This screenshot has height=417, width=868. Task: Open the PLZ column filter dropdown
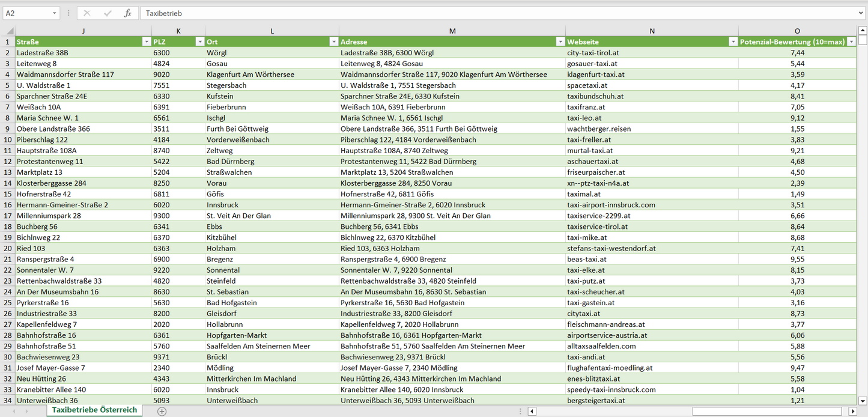199,42
